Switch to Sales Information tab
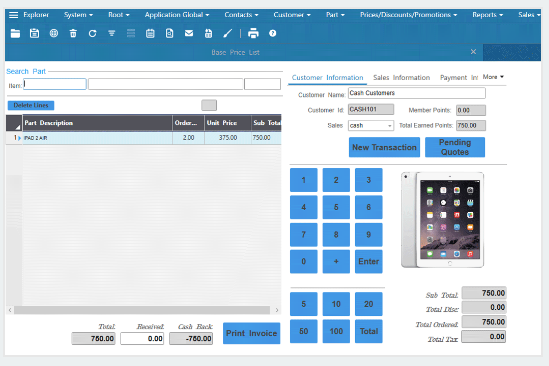The height and width of the screenshot is (366, 549). pyautogui.click(x=401, y=77)
